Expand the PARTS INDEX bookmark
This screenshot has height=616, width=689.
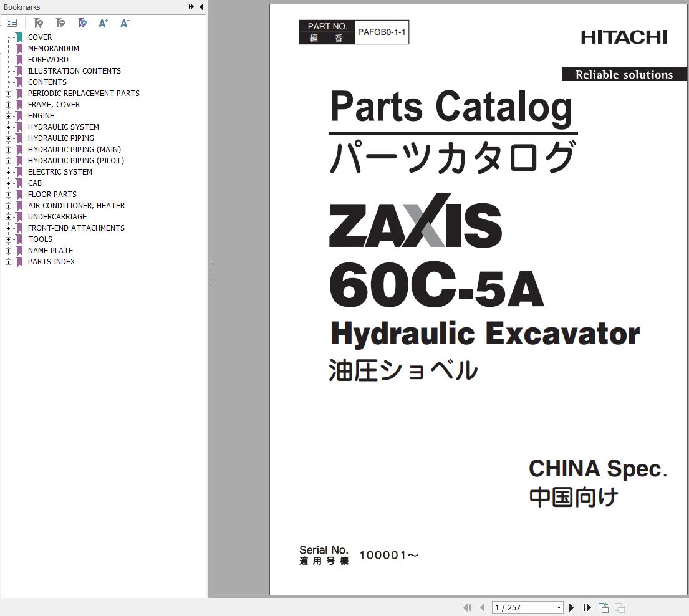coord(8,262)
